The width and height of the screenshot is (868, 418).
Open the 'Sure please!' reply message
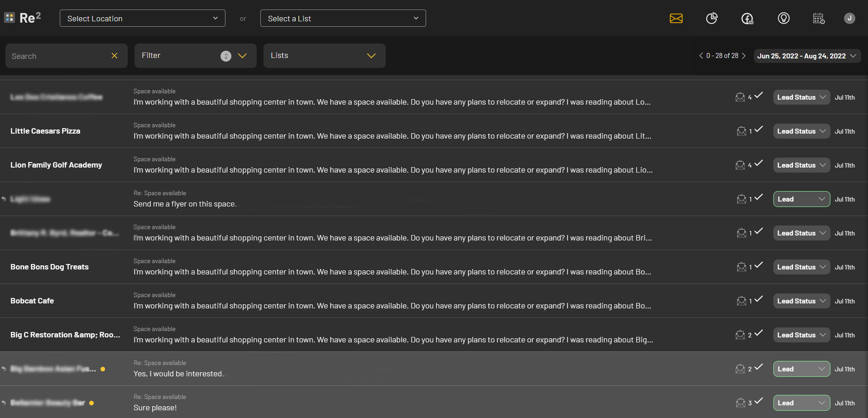point(155,408)
